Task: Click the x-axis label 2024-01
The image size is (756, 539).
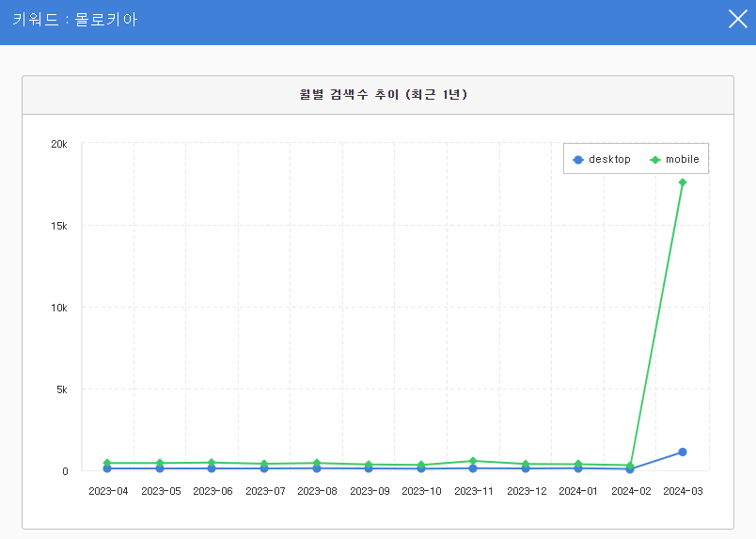Action: (x=578, y=491)
